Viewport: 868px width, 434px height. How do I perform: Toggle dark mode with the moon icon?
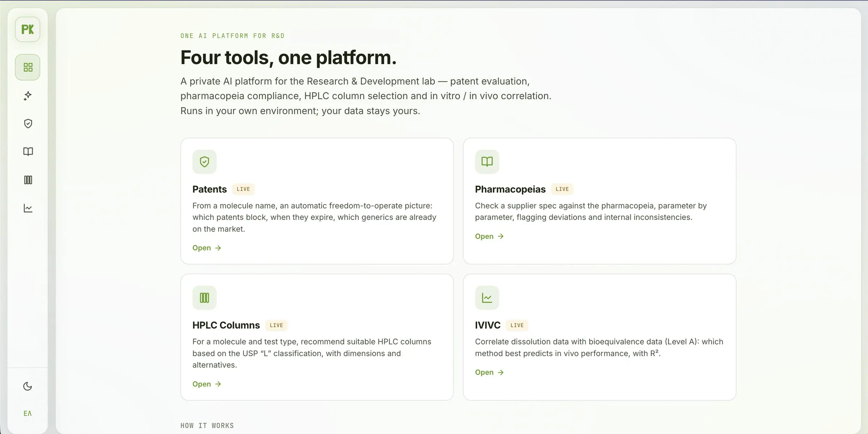coord(27,386)
